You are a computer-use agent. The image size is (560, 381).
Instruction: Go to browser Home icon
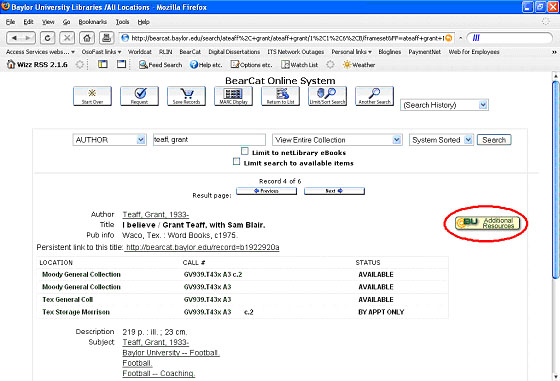tap(87, 37)
